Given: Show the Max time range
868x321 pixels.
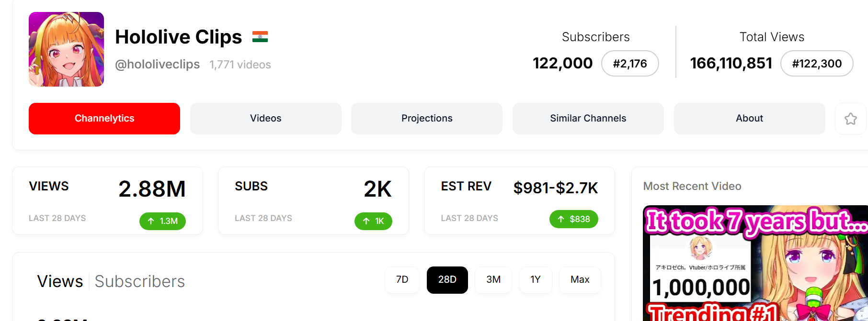Looking at the screenshot, I should pos(580,280).
